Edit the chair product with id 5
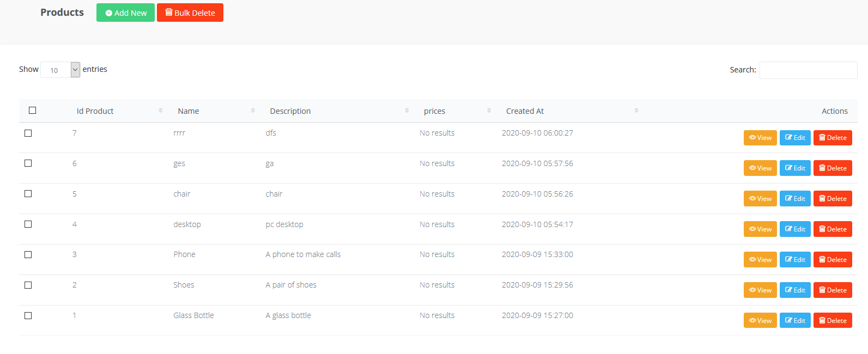868x354 pixels. pyautogui.click(x=795, y=199)
